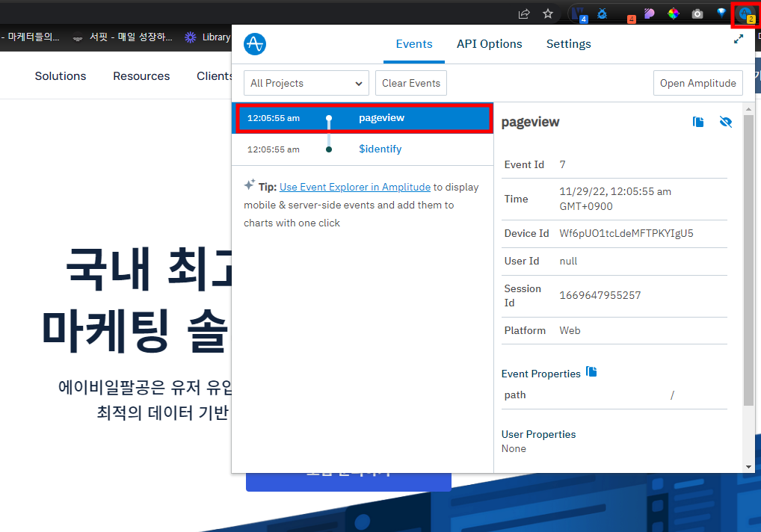Expand the Amplitude popup to full window
The height and width of the screenshot is (532, 761).
pos(738,40)
